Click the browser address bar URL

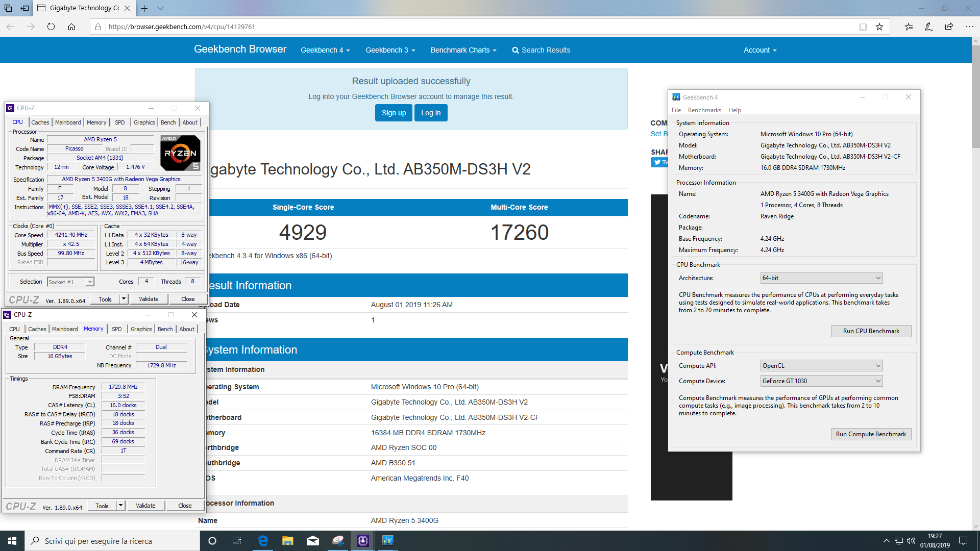tap(182, 27)
